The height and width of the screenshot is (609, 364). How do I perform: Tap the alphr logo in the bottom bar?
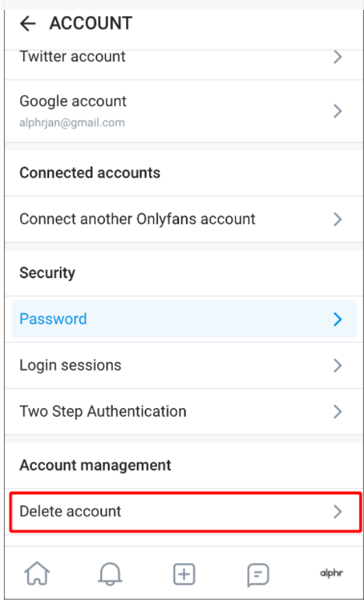coord(331,573)
